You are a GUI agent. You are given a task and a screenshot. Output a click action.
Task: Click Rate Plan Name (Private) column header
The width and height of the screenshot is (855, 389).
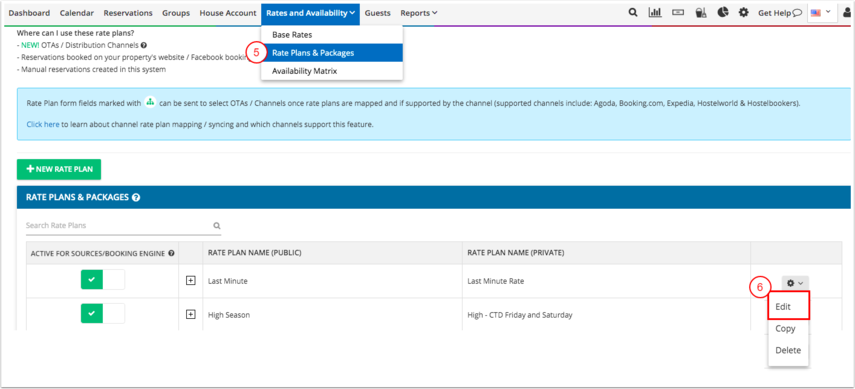pos(516,253)
